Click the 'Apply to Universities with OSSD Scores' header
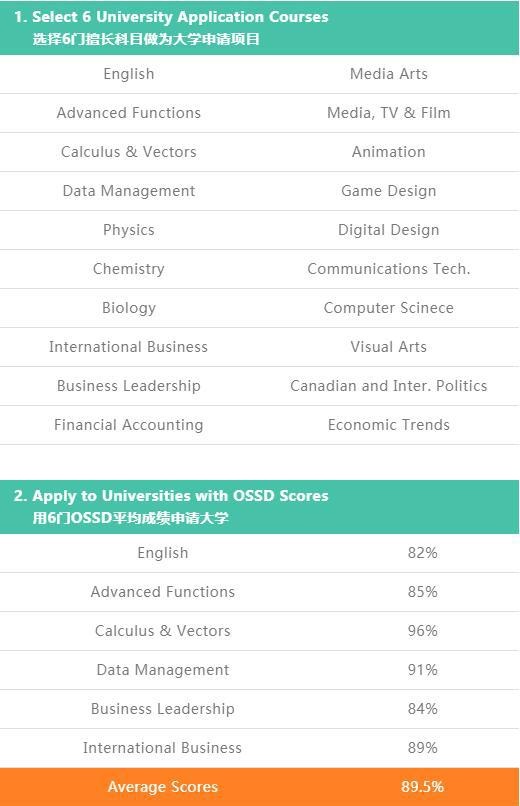The width and height of the screenshot is (520, 806). click(x=259, y=507)
